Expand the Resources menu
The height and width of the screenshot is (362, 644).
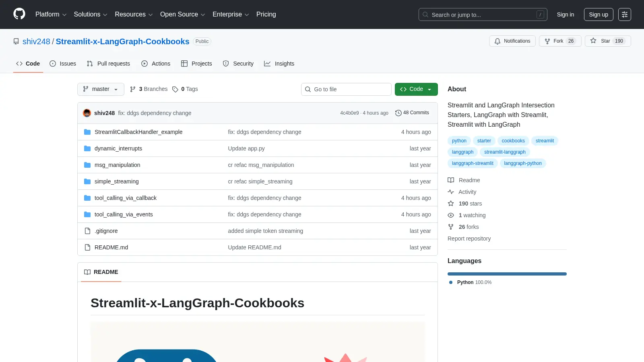[x=134, y=14]
